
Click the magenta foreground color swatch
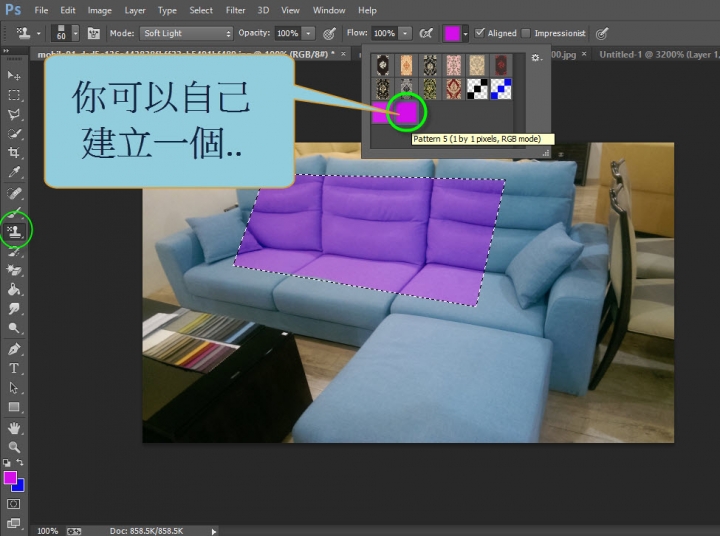(x=10, y=478)
